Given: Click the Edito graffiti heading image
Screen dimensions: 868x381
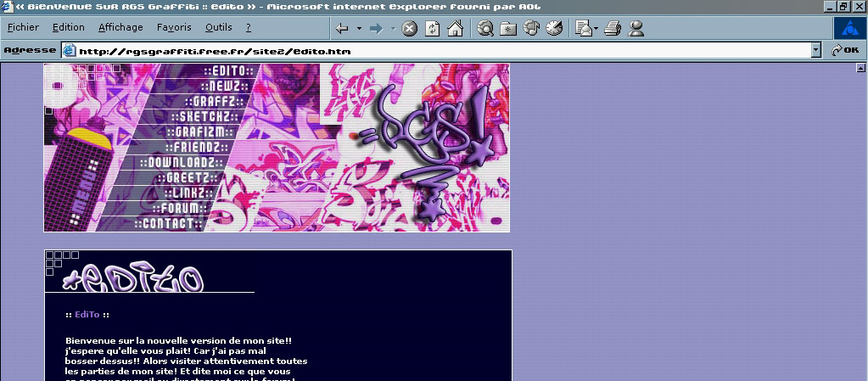Looking at the screenshot, I should [133, 277].
